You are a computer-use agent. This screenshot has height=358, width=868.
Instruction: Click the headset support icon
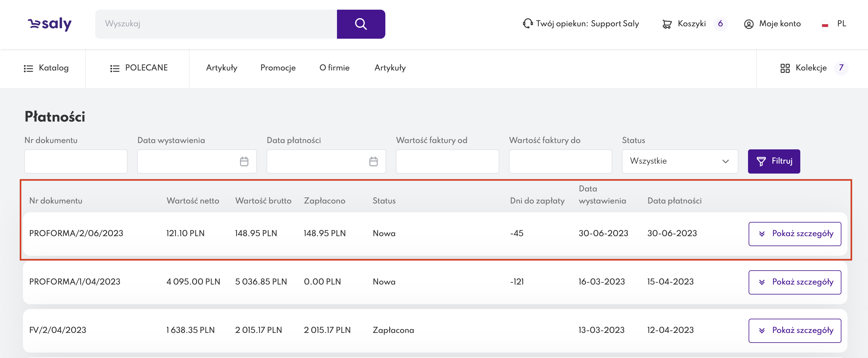pos(527,24)
